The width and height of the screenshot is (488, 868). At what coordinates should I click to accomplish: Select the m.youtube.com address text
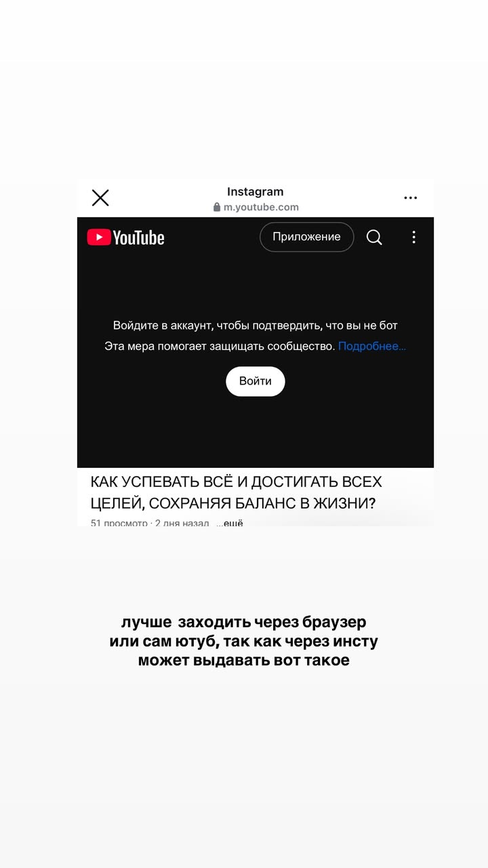pyautogui.click(x=261, y=208)
